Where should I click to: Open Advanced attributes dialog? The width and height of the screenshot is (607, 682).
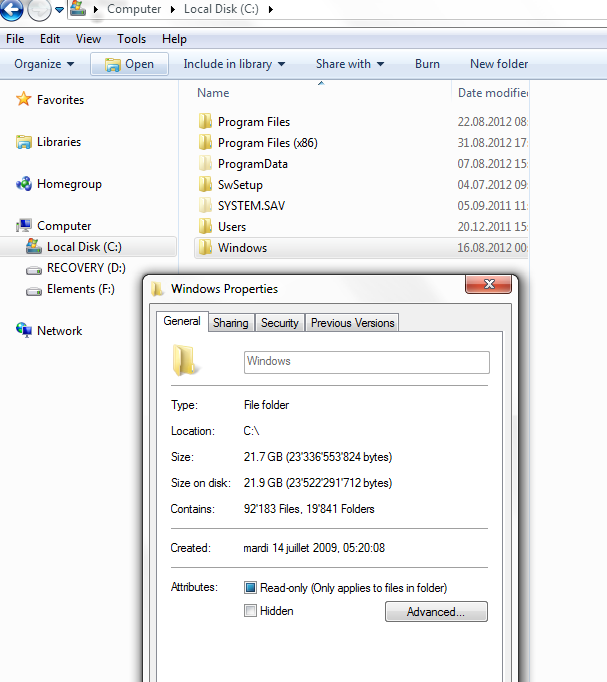(x=436, y=612)
